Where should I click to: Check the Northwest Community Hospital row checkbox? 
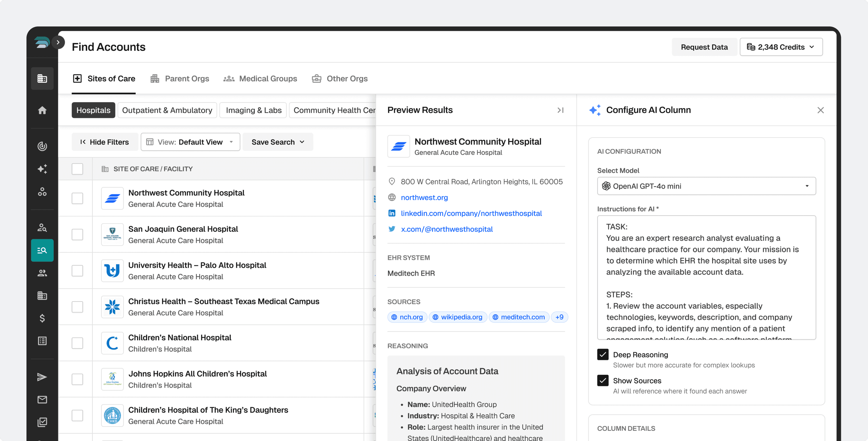point(77,198)
